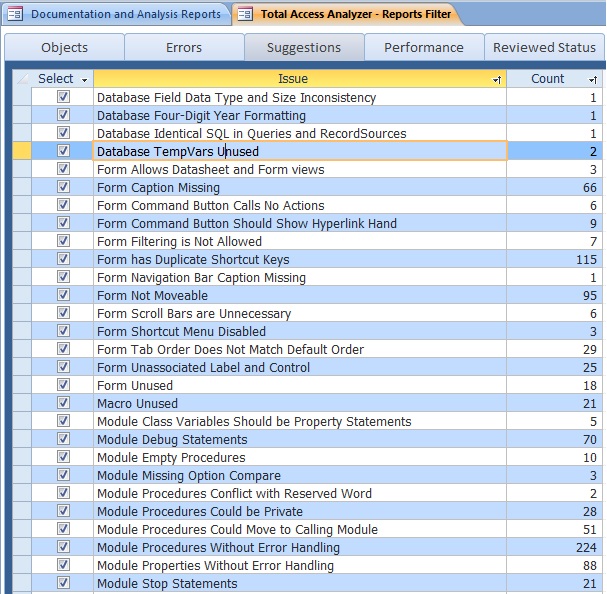Click count 66 for Form Caption Missing

[590, 187]
